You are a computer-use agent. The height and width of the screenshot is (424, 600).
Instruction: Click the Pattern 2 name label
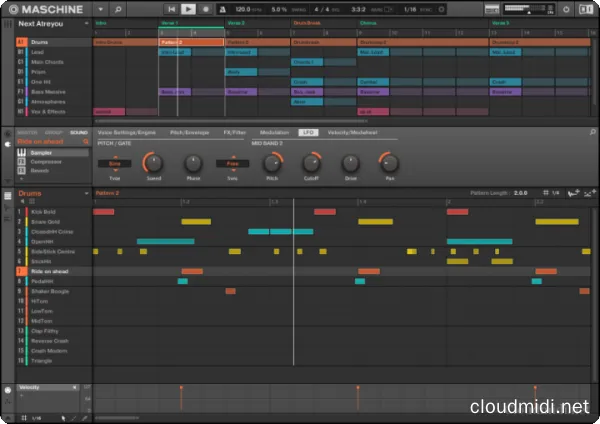[107, 193]
